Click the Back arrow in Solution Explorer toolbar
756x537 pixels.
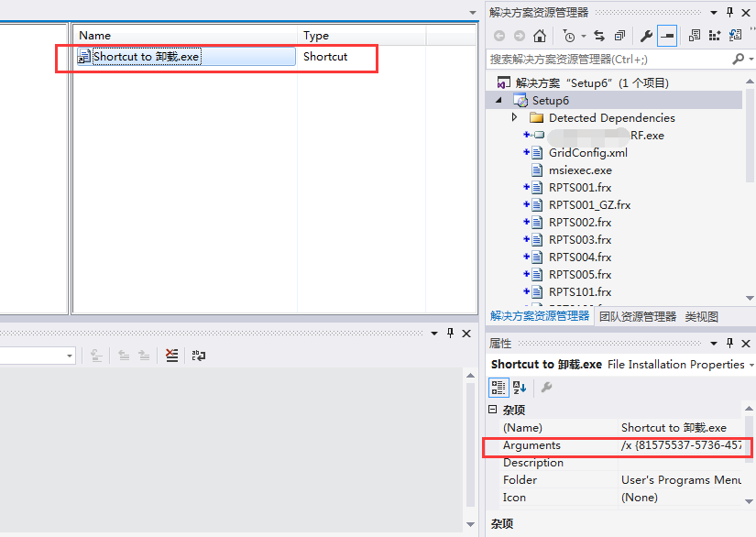click(x=499, y=36)
